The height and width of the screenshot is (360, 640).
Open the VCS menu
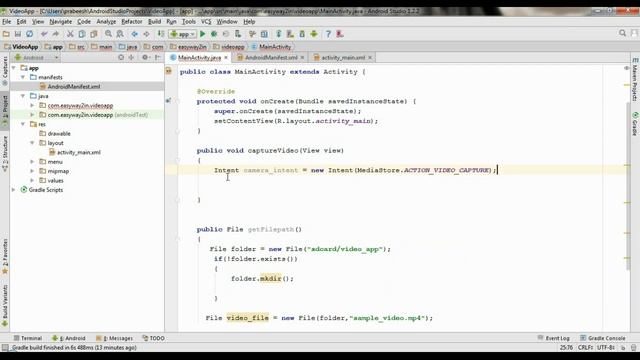206,22
